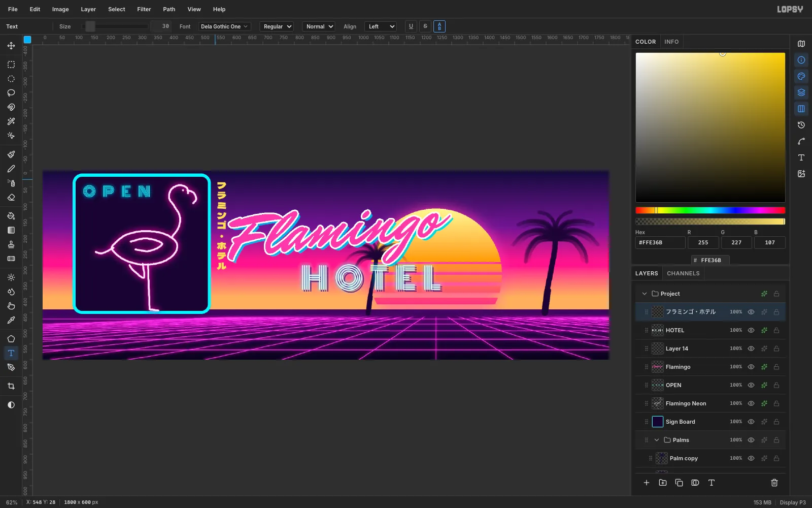
Task: Click the Display P3 status indicator
Action: tap(793, 502)
